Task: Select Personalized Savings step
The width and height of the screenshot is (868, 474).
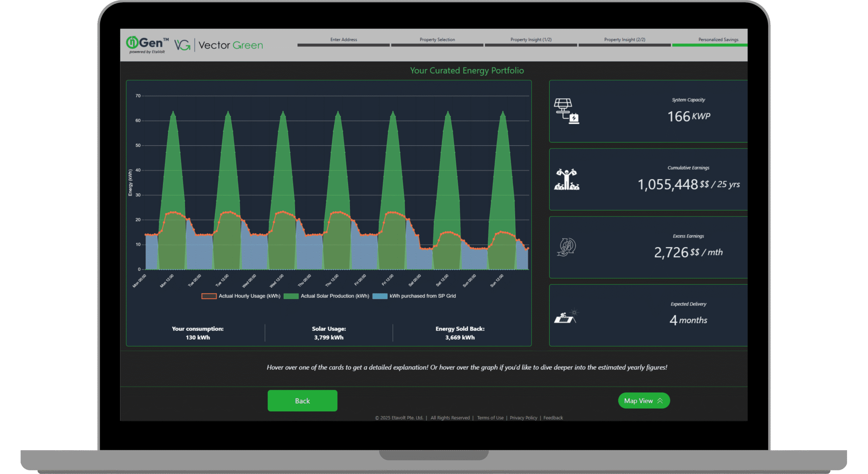Action: (x=718, y=40)
